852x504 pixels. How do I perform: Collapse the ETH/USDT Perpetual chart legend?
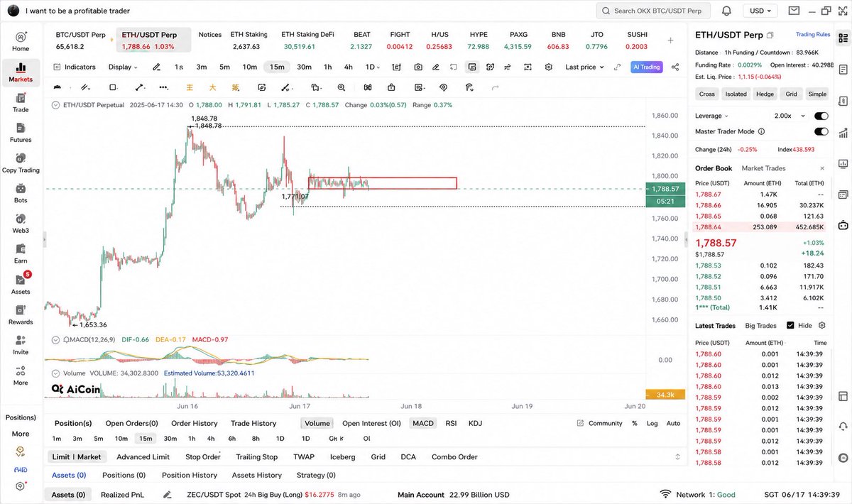pos(55,104)
